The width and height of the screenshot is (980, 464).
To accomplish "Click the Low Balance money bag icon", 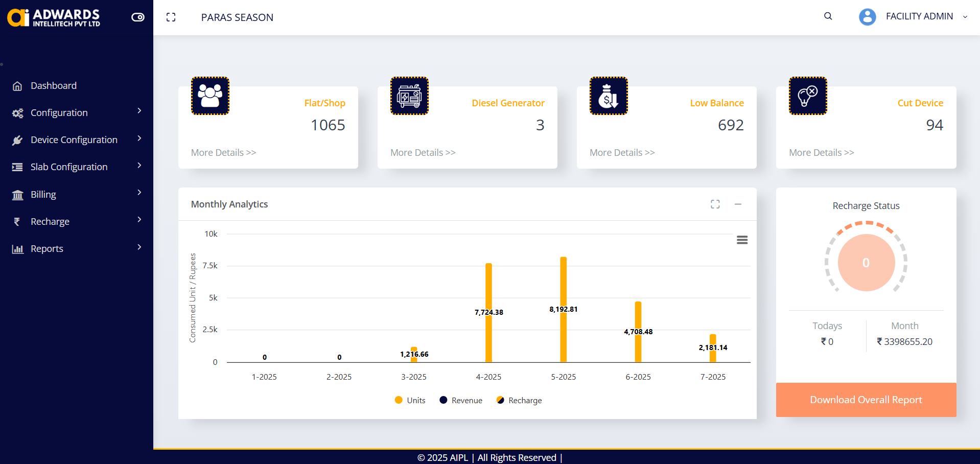I will 609,96.
